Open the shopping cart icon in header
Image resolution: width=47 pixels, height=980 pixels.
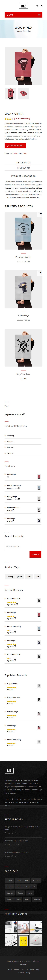point(41,6)
